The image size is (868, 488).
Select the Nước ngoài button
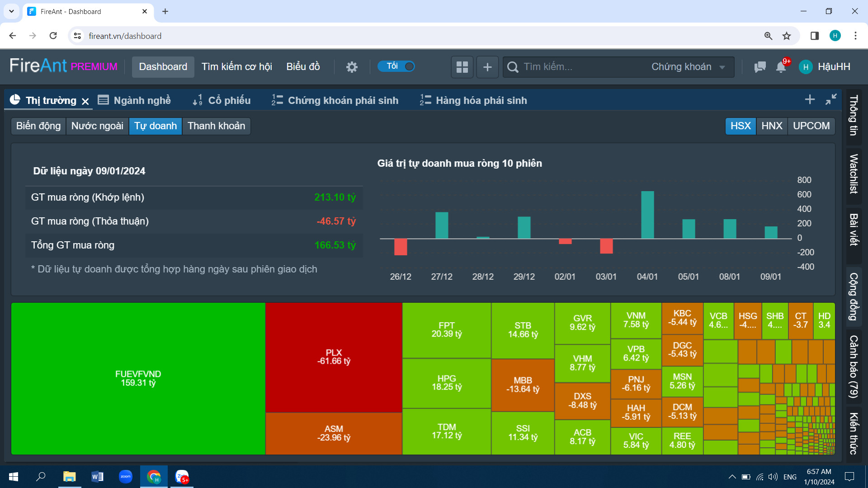point(97,126)
